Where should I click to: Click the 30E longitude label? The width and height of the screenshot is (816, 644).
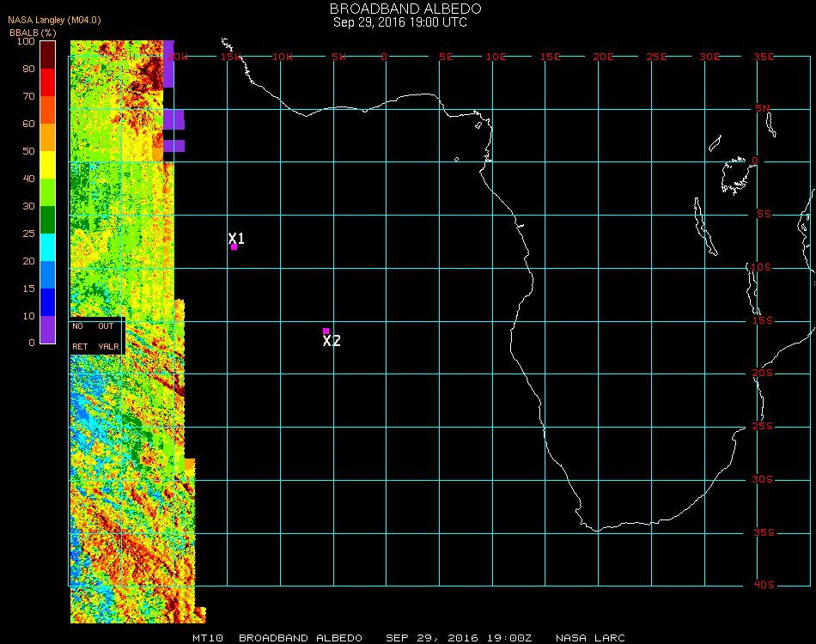coord(709,57)
